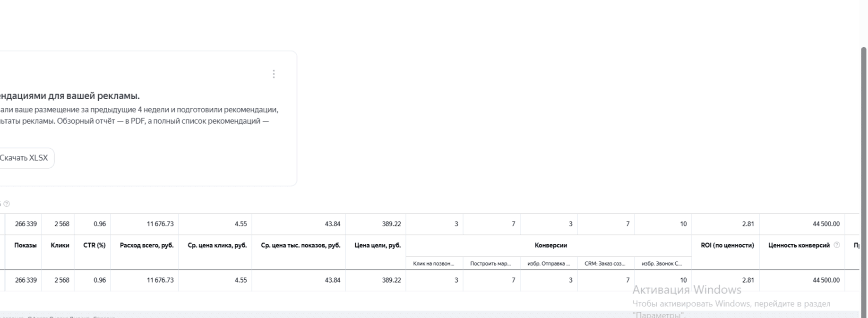868x318 pixels.
Task: Open the three-dot menu on recommendations card
Action: [x=274, y=74]
